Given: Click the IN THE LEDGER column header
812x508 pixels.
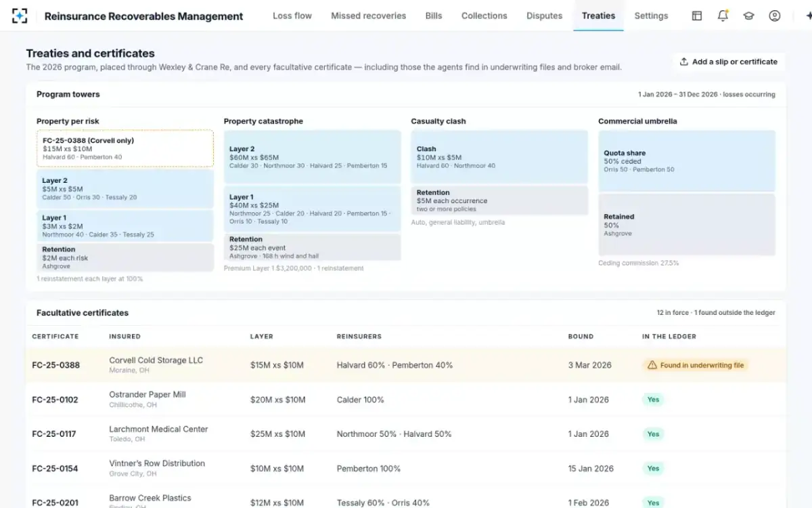Looking at the screenshot, I should pos(669,337).
